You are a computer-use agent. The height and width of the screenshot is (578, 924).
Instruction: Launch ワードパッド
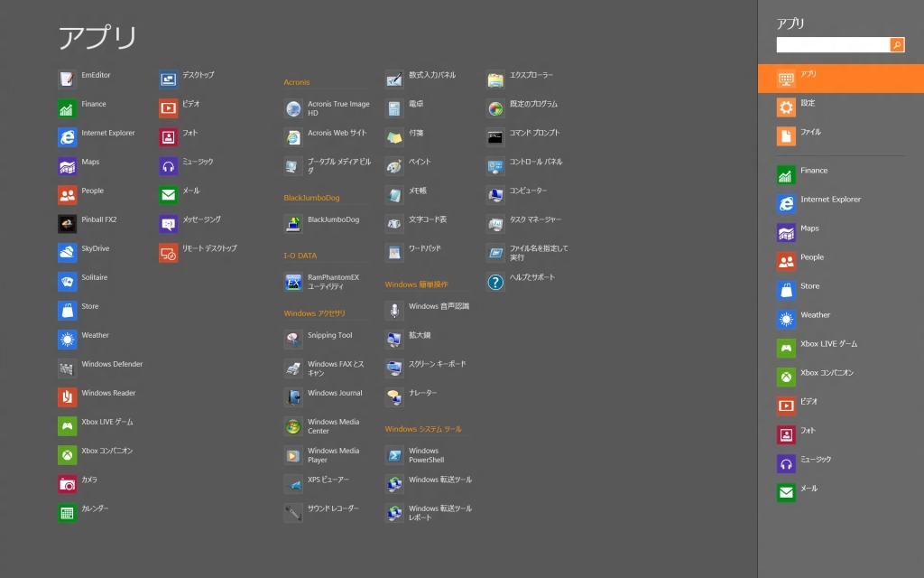(394, 253)
